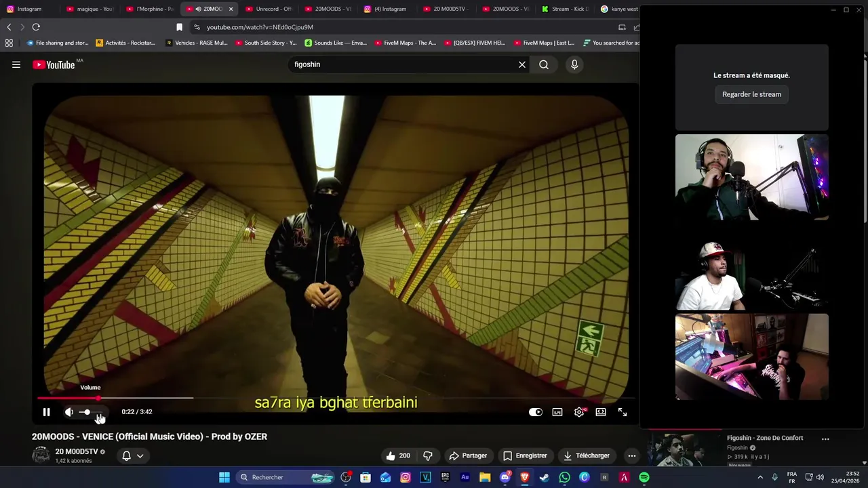This screenshot has height=488, width=868.
Task: Click the taskbar Rechercher search box
Action: tap(286, 477)
